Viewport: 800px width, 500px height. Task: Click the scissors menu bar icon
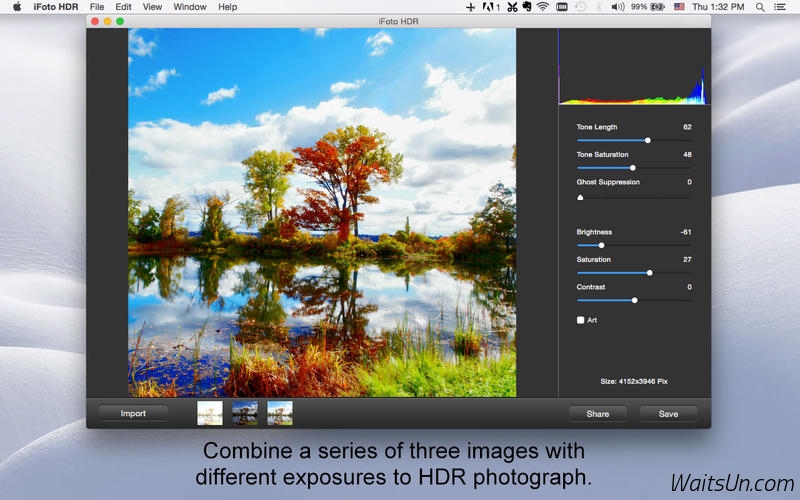pos(512,7)
